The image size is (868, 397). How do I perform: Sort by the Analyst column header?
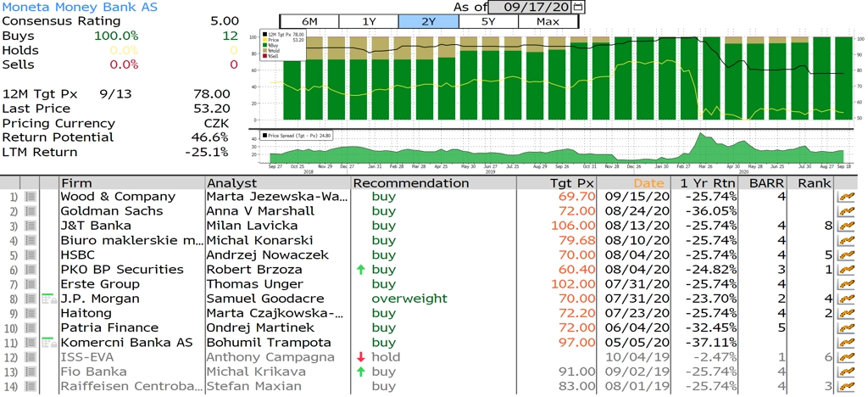click(x=278, y=182)
